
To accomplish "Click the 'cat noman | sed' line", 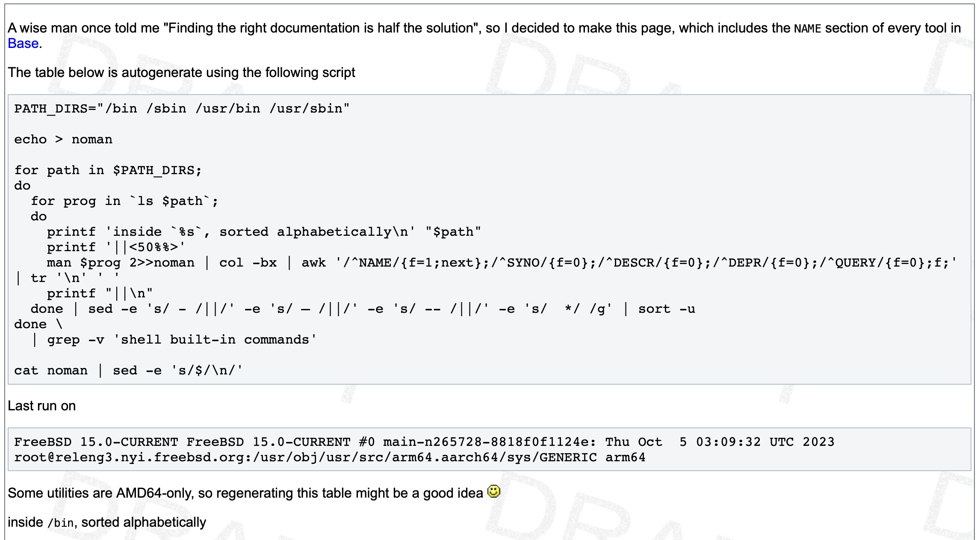I will pyautogui.click(x=128, y=371).
